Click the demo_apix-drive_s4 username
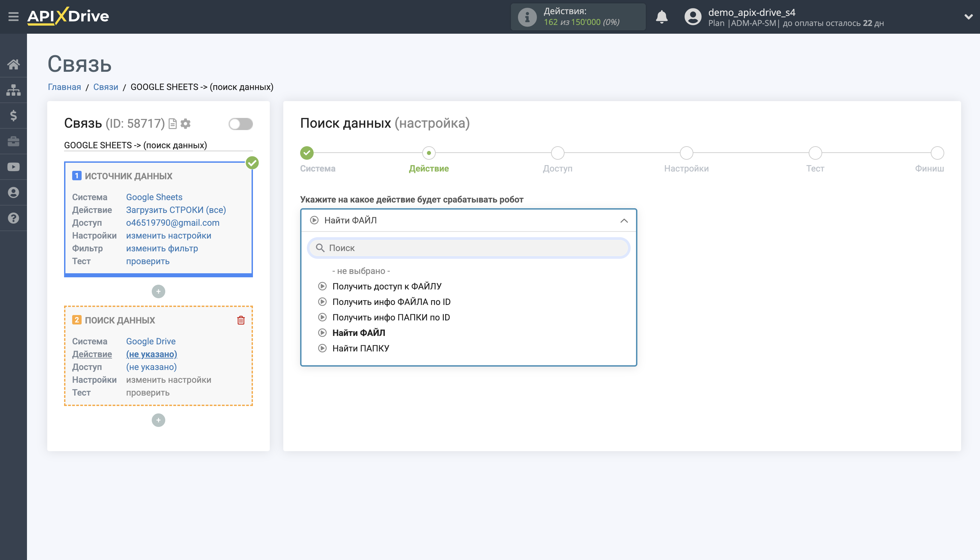Screen dimensions: 980x560 (751, 12)
